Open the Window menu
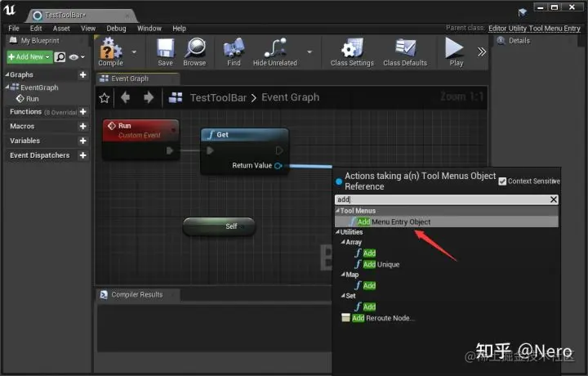The image size is (588, 376). pos(149,28)
